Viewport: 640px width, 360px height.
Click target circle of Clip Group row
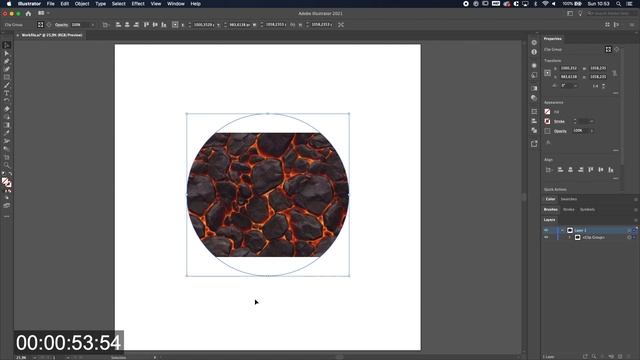tap(629, 237)
